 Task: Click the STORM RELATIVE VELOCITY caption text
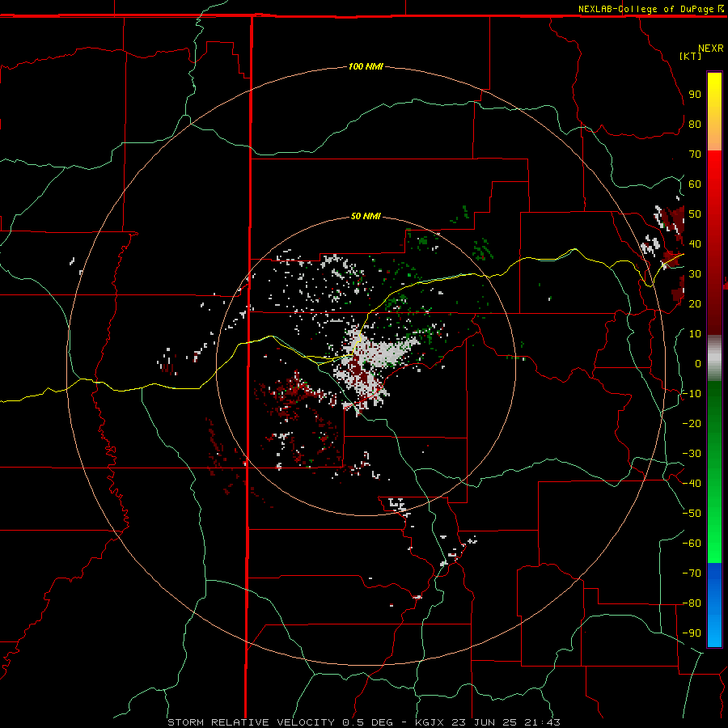[252, 722]
